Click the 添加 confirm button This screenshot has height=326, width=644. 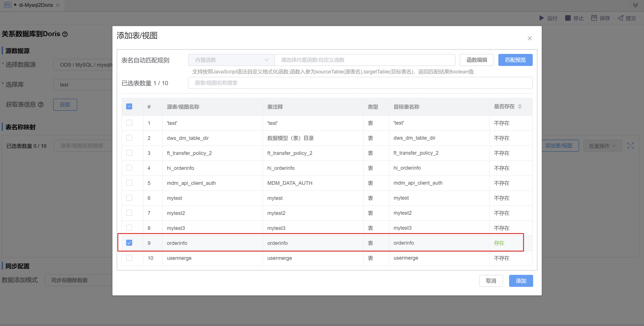(x=521, y=281)
